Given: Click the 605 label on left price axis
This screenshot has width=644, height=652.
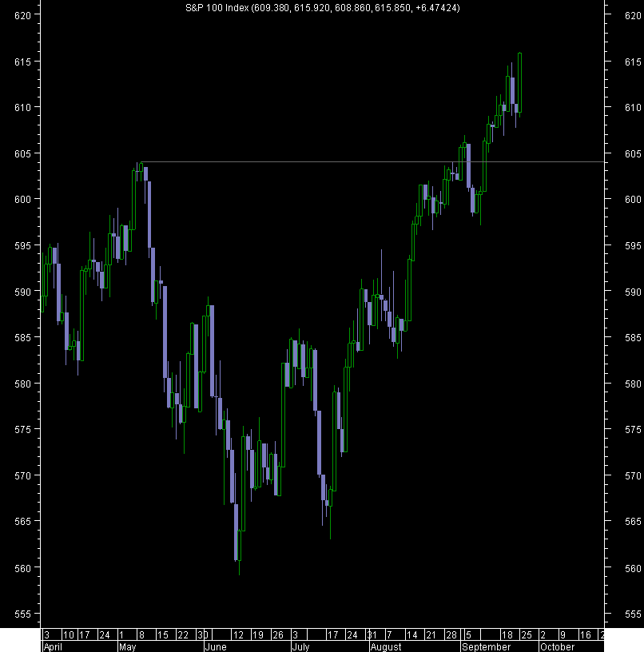Looking at the screenshot, I should (23, 154).
